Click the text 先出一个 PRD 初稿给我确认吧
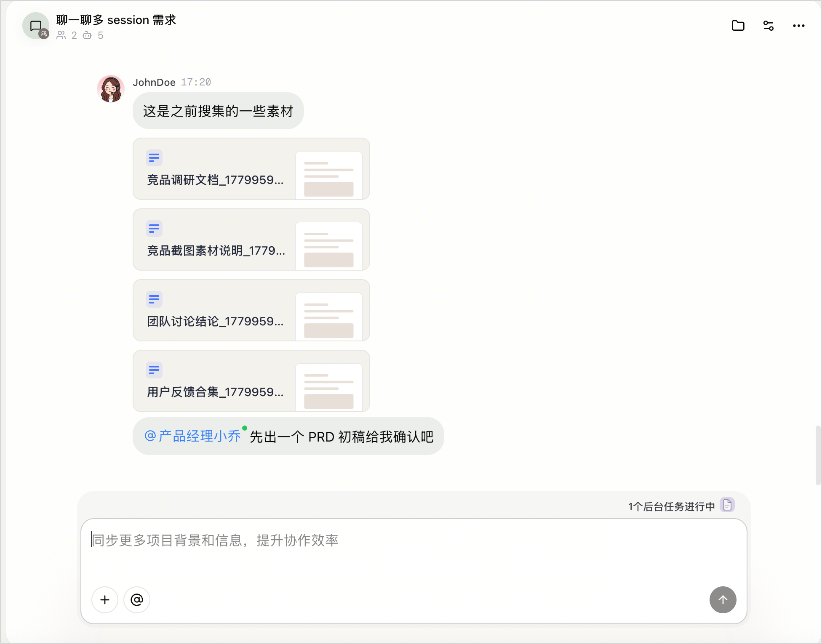Viewport: 822px width, 644px height. coord(342,437)
